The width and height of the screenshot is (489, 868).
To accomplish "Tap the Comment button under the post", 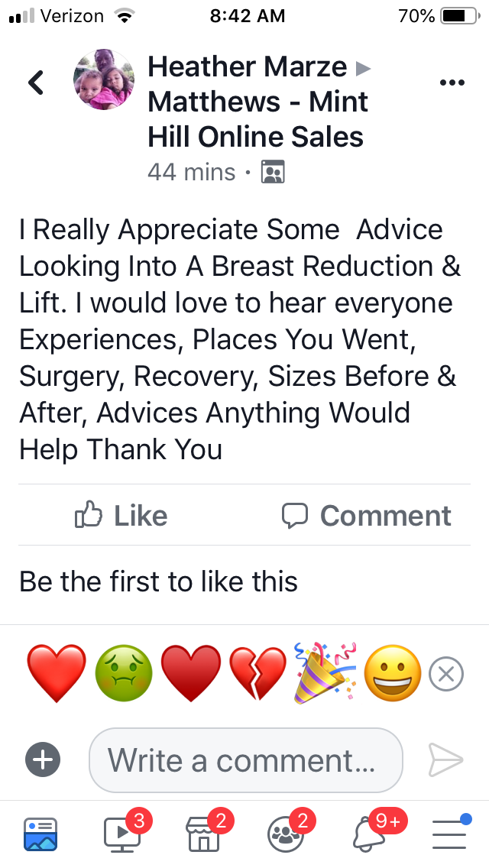I will coord(367,515).
